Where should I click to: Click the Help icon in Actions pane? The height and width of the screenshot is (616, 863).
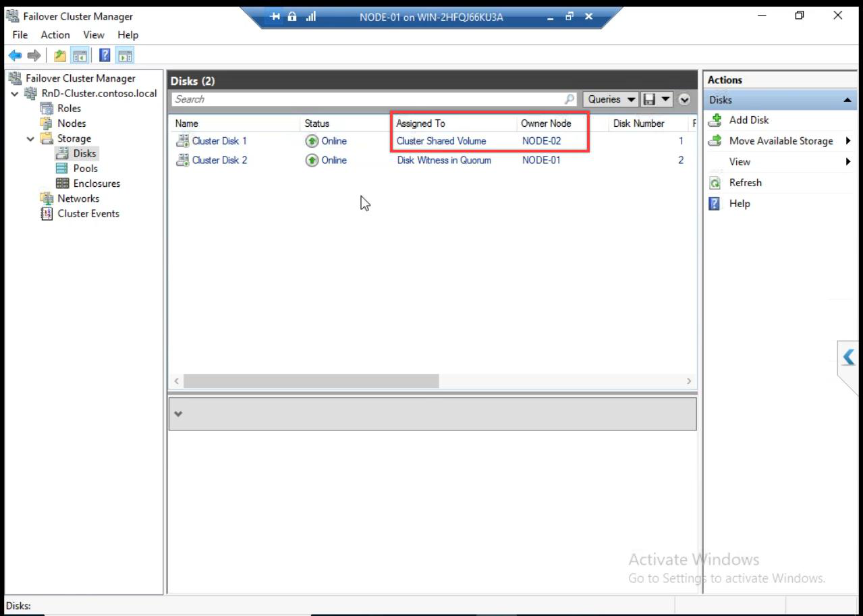click(715, 204)
